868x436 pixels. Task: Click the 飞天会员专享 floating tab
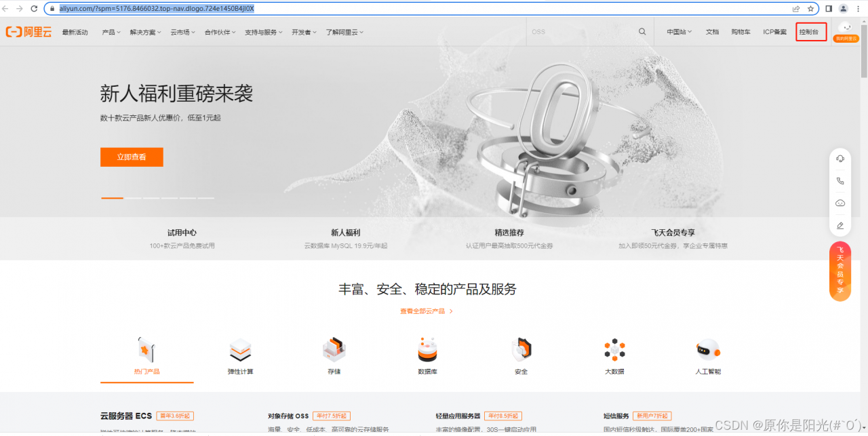pyautogui.click(x=840, y=271)
